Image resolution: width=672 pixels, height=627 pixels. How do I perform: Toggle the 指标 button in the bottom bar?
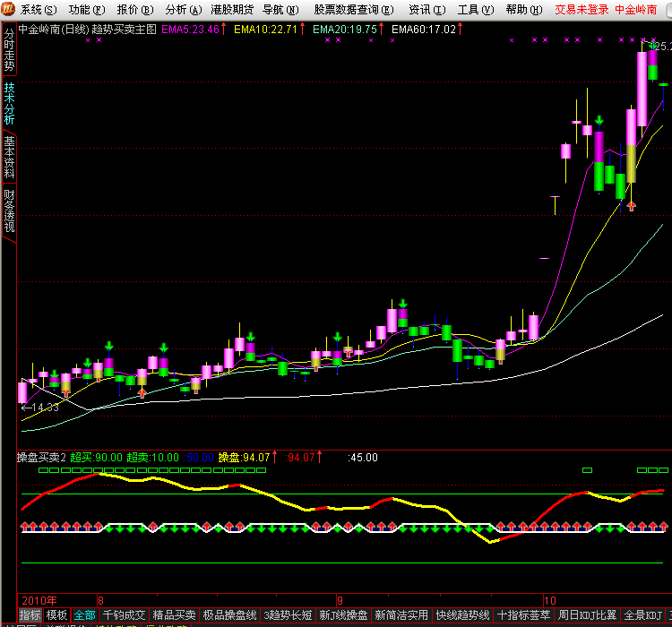[x=30, y=615]
